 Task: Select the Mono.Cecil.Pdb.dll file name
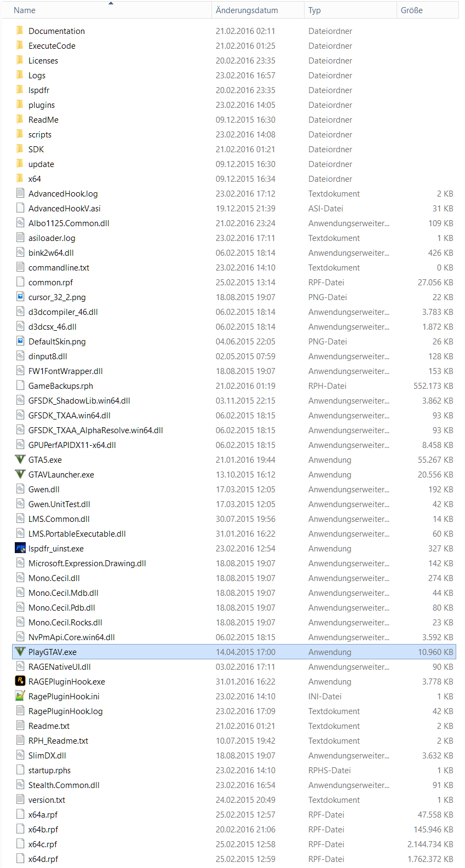[x=62, y=608]
